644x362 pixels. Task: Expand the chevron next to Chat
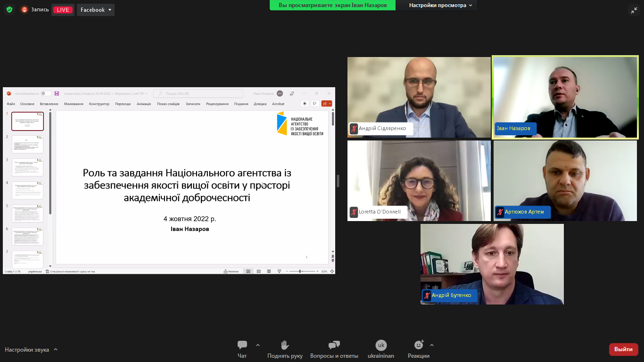tap(257, 345)
